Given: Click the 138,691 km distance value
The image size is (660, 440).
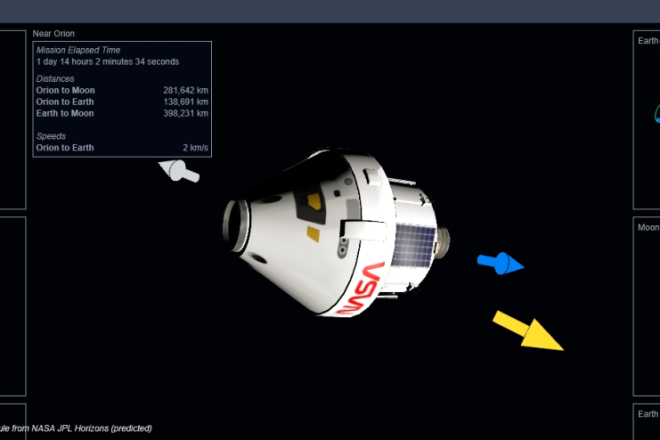Looking at the screenshot, I should coord(185,102).
